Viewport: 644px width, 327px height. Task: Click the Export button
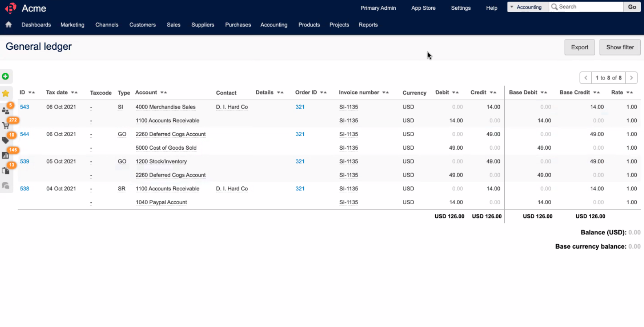pos(579,47)
